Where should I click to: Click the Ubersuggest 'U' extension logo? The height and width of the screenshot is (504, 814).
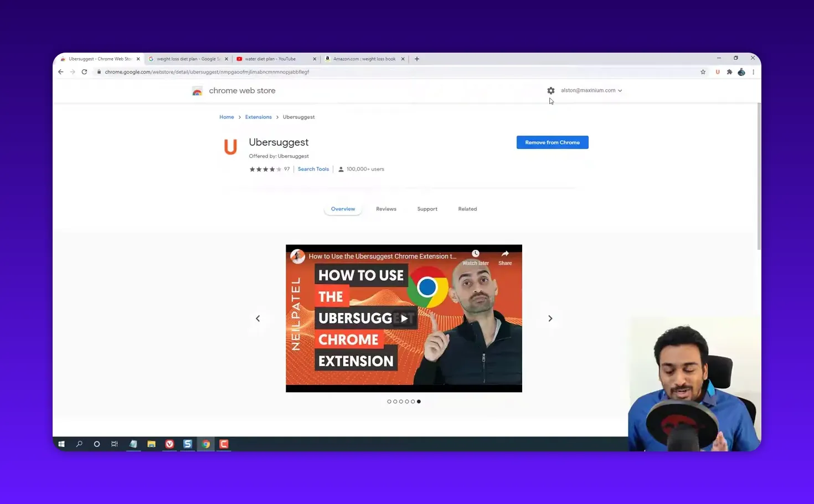(230, 146)
